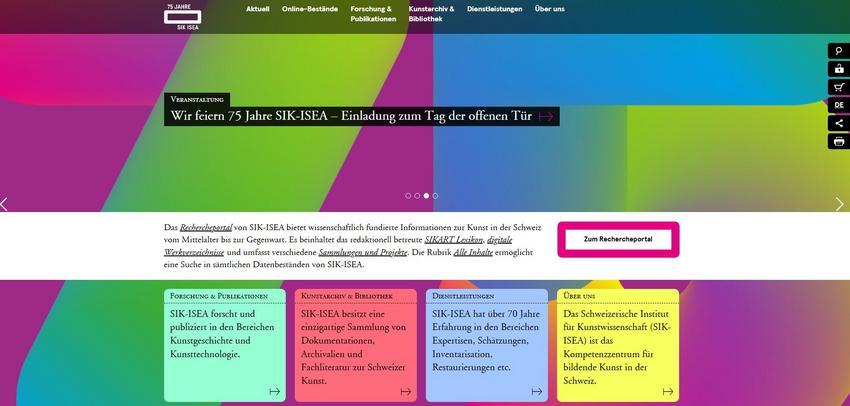Open Forschung & Publikationen menu

[373, 14]
